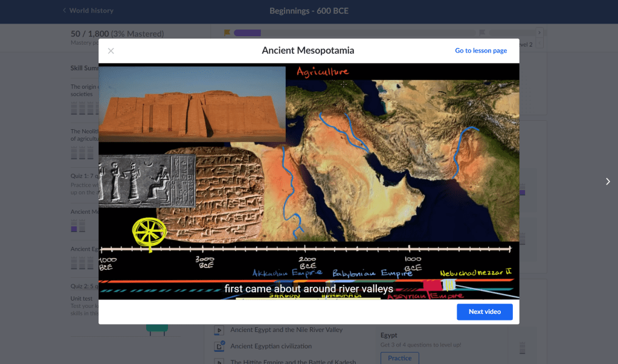Open the Go to lesson page link

(480, 51)
